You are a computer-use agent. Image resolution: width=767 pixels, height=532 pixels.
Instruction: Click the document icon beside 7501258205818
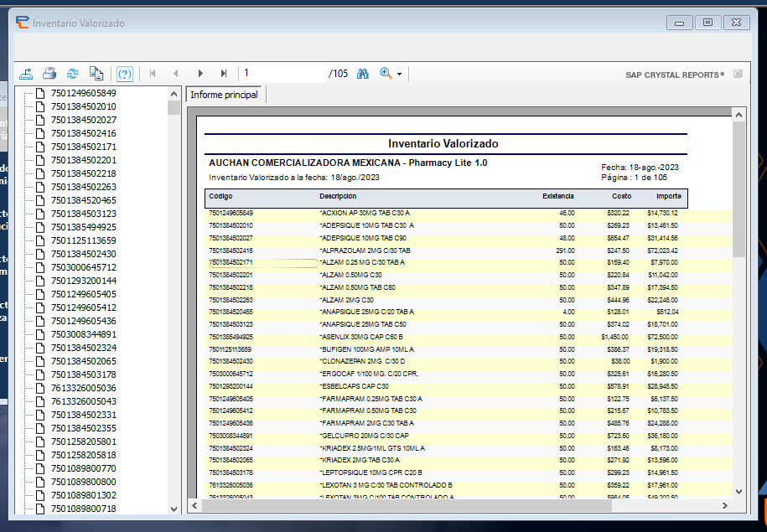(41, 455)
